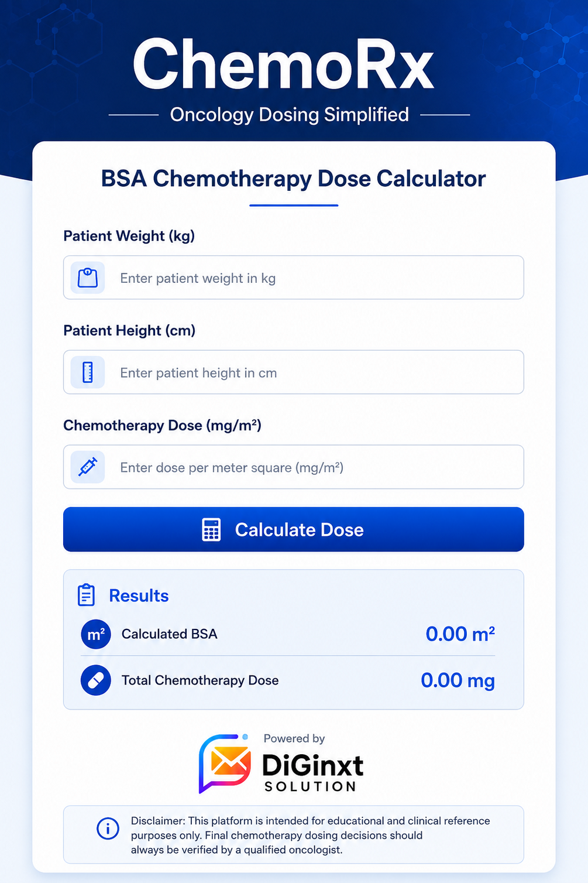
Task: Click the Calculated BSA value 0.00 m²
Action: (x=460, y=634)
